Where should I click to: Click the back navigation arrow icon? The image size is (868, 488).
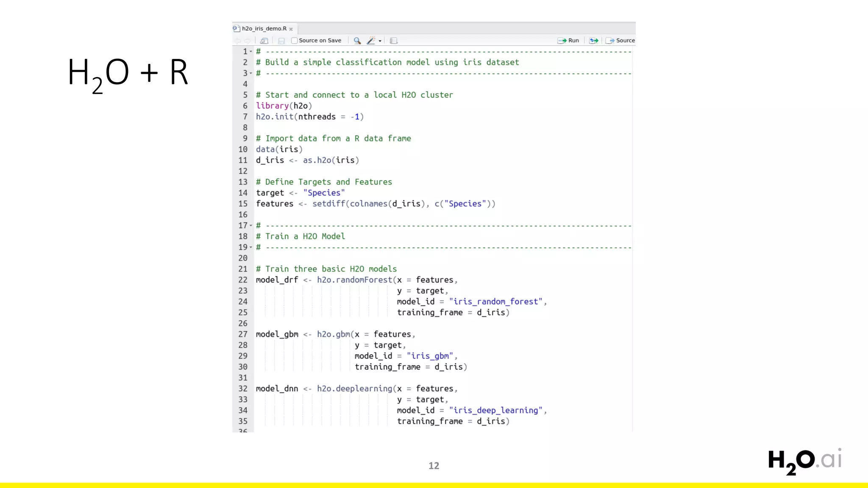pos(238,41)
